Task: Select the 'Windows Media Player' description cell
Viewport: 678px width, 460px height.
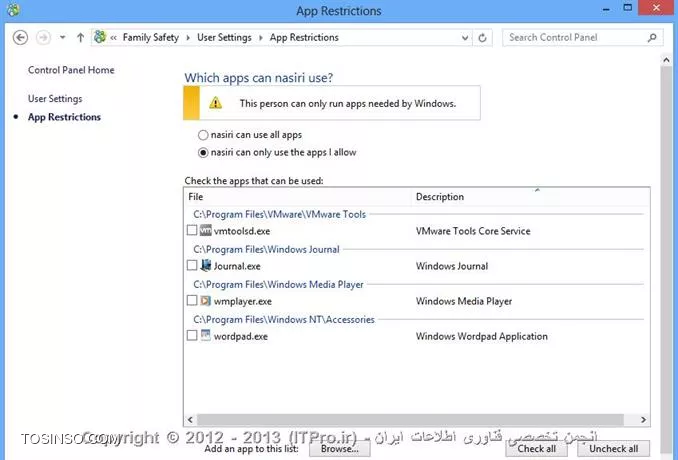Action: click(464, 301)
